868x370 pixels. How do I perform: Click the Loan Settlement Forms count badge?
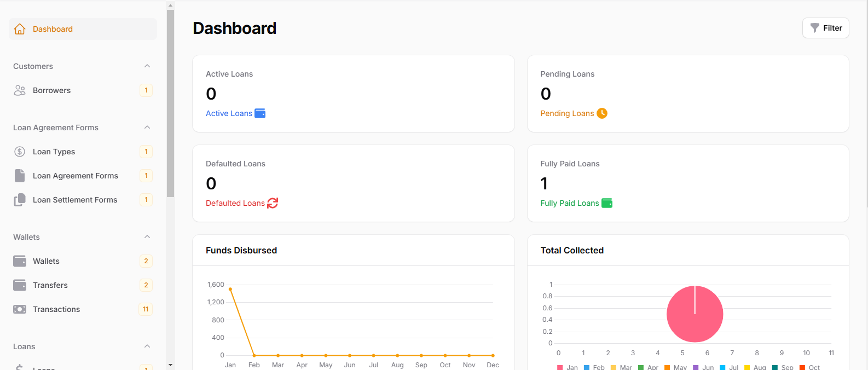[x=146, y=200]
